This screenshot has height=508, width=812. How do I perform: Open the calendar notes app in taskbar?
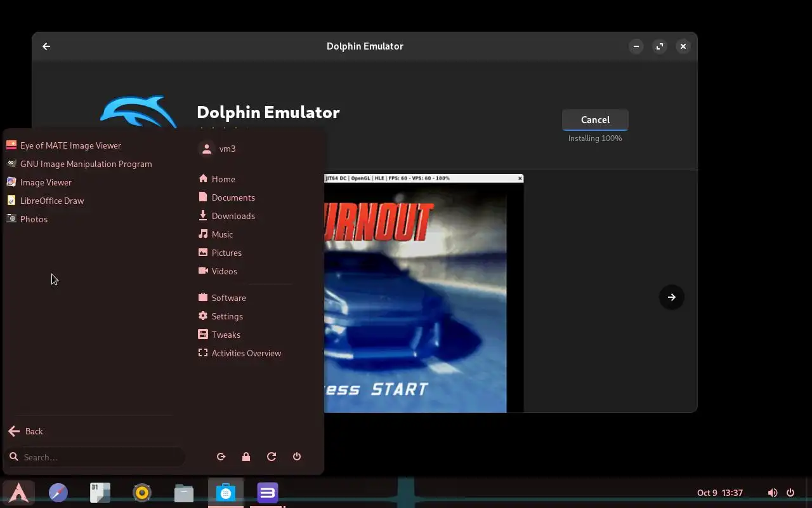point(100,493)
